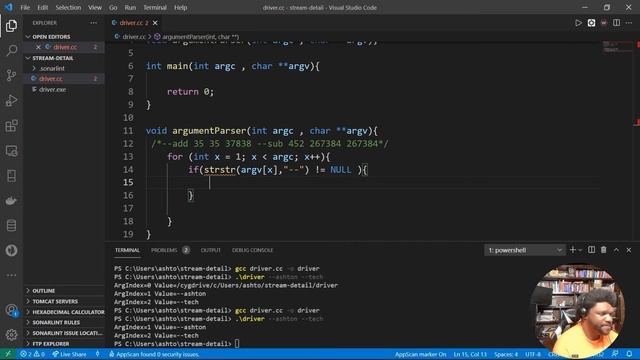Viewport: 640px width, 360px height.
Task: Open the Terminal menu
Action: [x=155, y=7]
